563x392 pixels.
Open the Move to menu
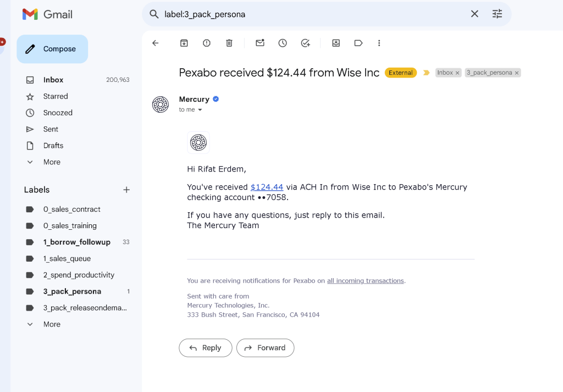(336, 43)
